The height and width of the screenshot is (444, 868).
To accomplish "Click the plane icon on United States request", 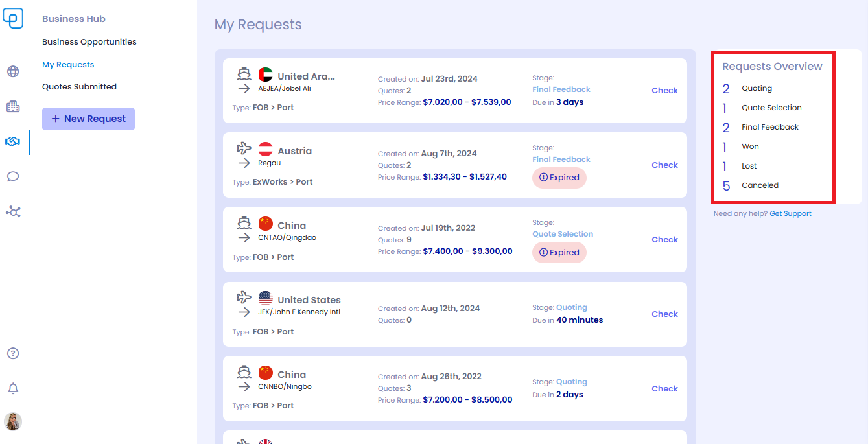I will click(244, 297).
